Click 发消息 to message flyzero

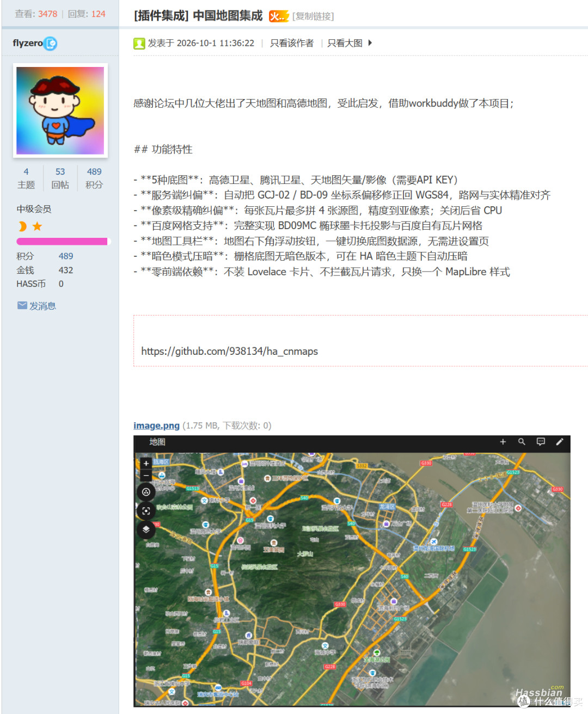click(x=42, y=306)
